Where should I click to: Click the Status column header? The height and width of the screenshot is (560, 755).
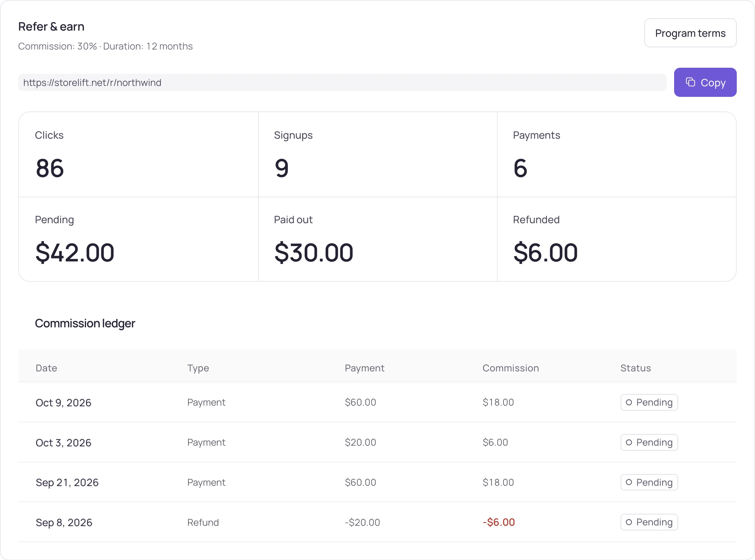click(x=635, y=368)
